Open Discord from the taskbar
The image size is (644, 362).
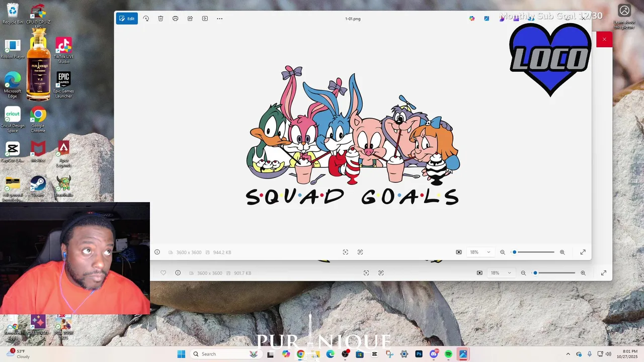pyautogui.click(x=434, y=354)
